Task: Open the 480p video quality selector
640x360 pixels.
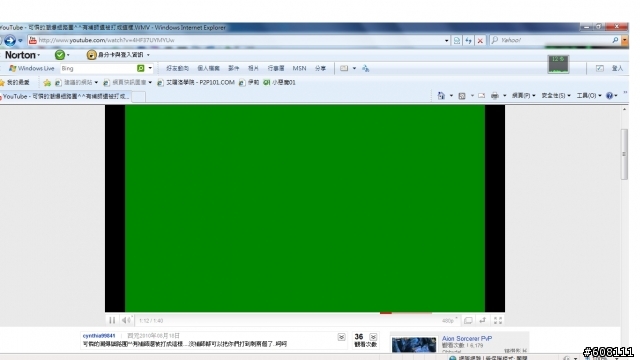Action: pos(449,321)
